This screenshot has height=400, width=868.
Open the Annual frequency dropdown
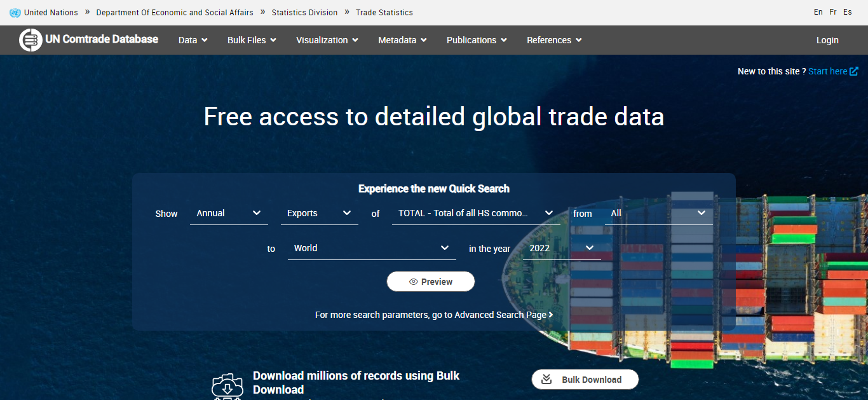[x=229, y=213]
